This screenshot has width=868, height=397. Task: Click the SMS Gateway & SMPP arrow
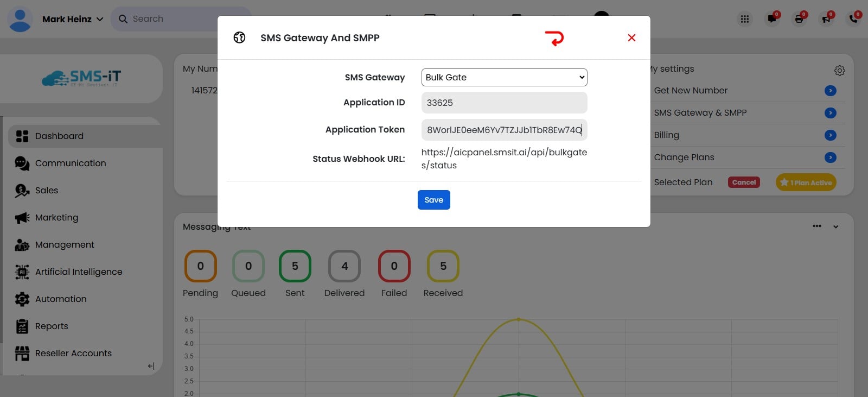tap(831, 113)
